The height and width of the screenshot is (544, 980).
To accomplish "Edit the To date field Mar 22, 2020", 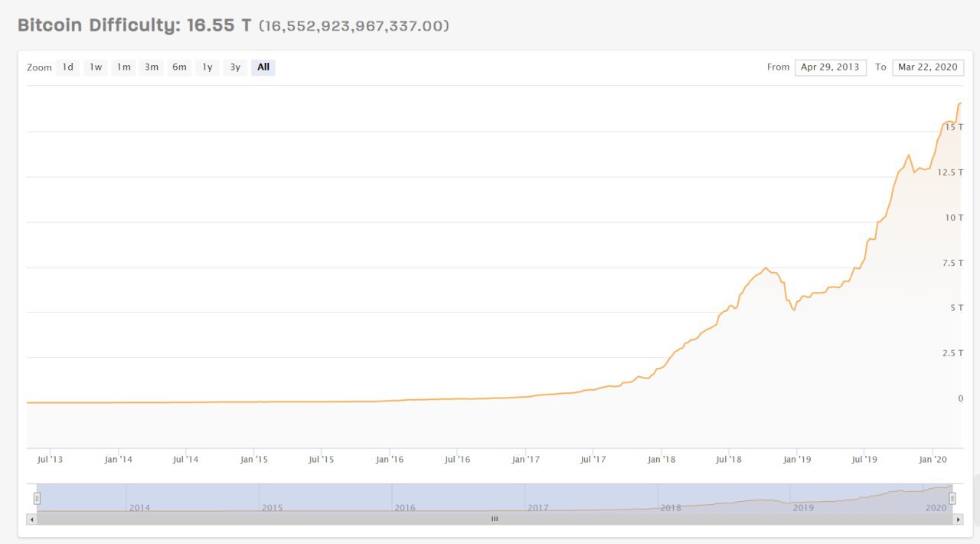I will coord(928,67).
